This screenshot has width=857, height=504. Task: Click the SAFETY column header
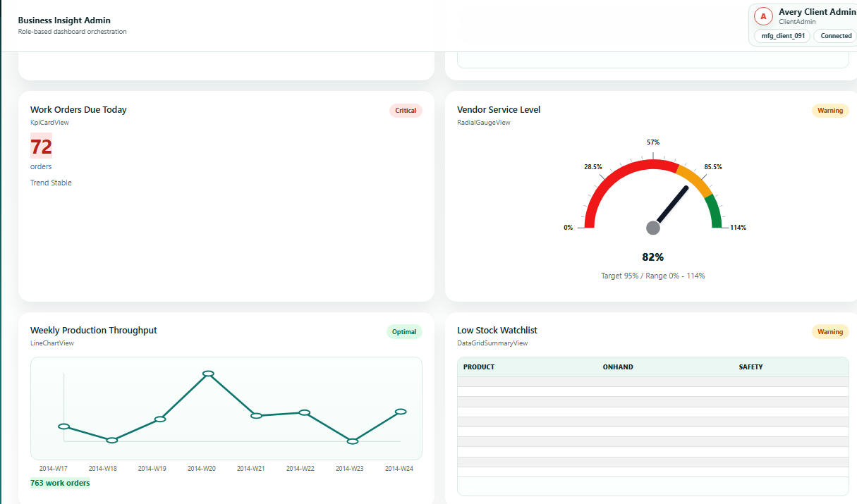750,367
